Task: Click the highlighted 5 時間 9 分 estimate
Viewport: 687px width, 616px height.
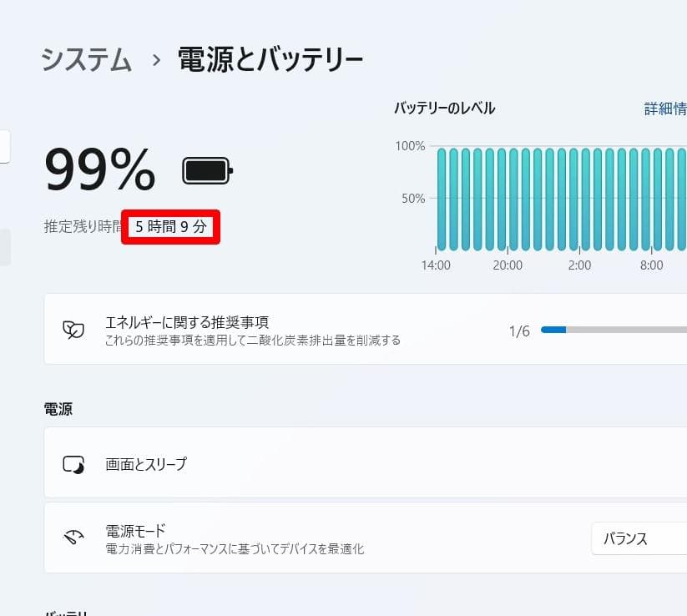Action: point(170,226)
